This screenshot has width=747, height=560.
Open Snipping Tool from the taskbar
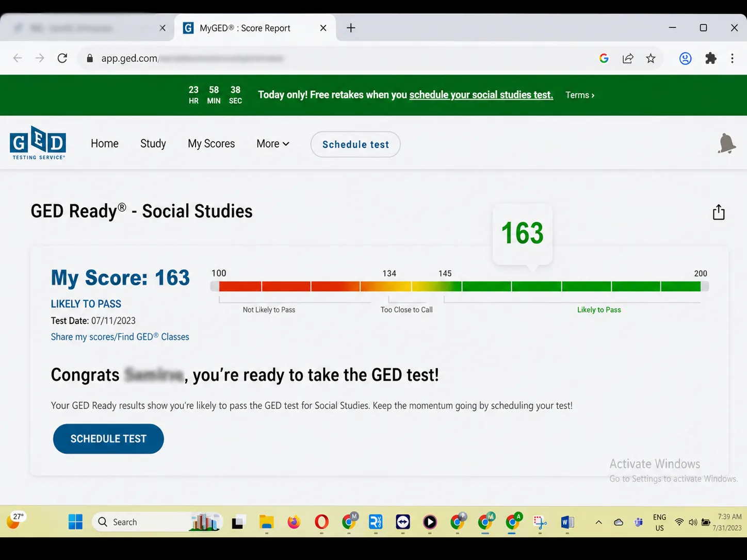[x=540, y=522]
